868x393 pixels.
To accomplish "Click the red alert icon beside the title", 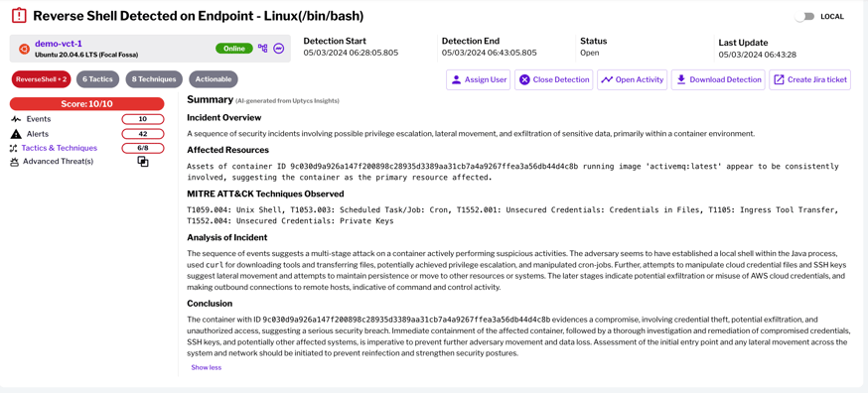I will click(x=19, y=16).
